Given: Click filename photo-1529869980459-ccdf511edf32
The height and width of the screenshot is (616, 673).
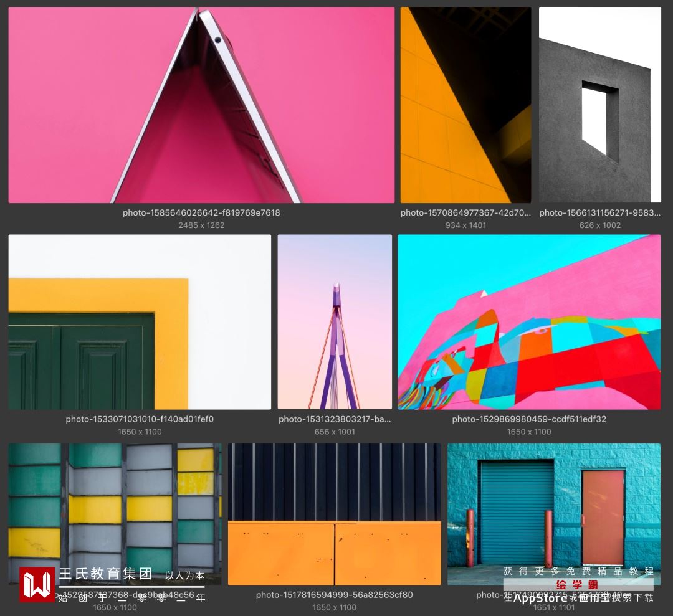Looking at the screenshot, I should pos(529,419).
